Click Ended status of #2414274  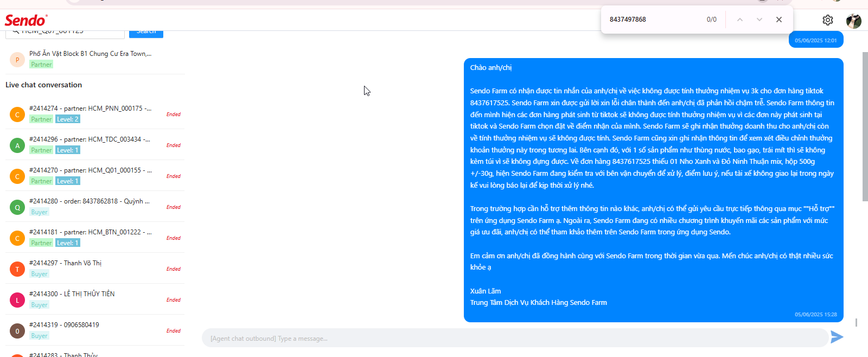pos(174,114)
